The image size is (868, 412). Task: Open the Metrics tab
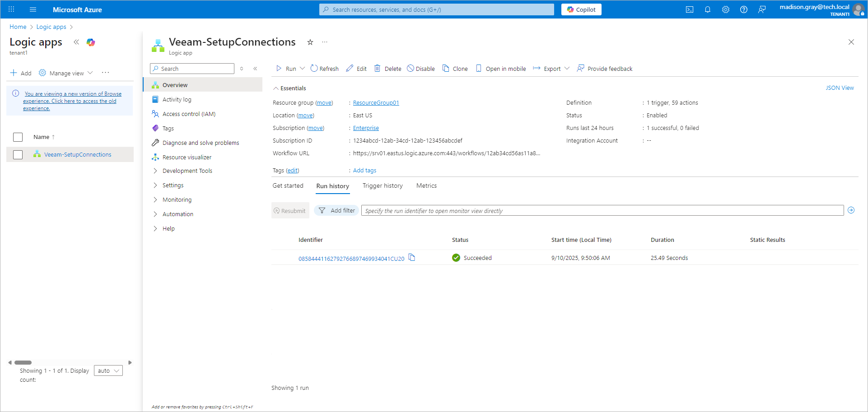[426, 185]
